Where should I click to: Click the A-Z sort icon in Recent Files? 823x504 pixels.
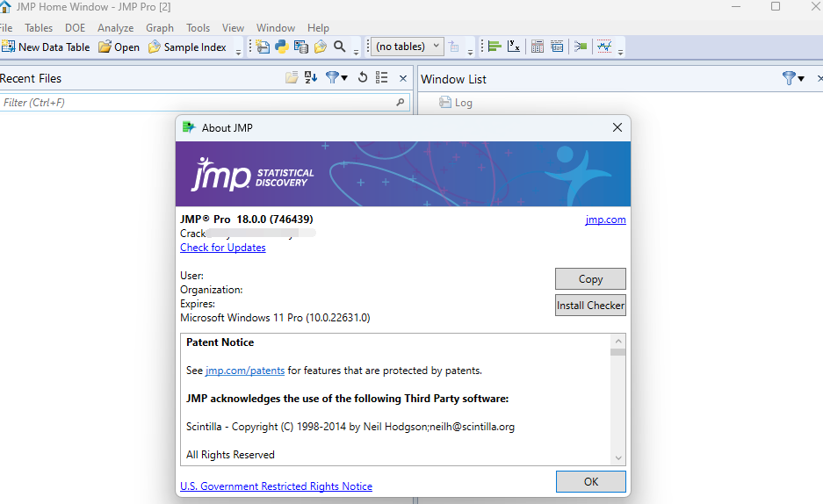point(311,77)
